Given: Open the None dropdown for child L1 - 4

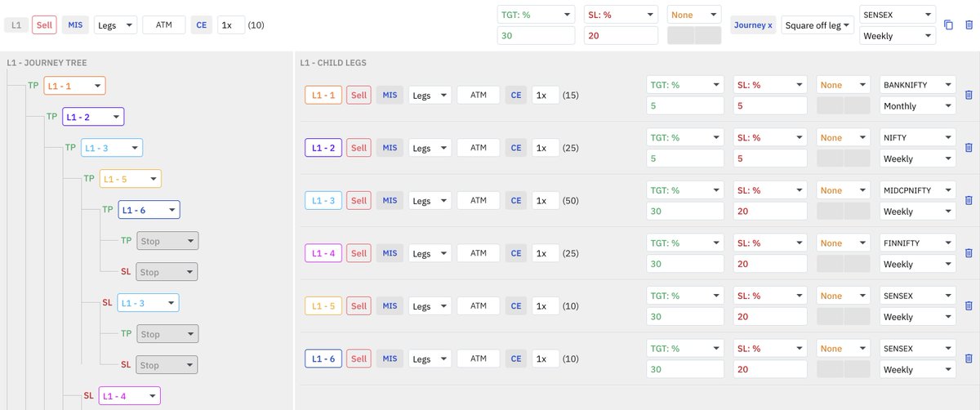Looking at the screenshot, I should 844,243.
